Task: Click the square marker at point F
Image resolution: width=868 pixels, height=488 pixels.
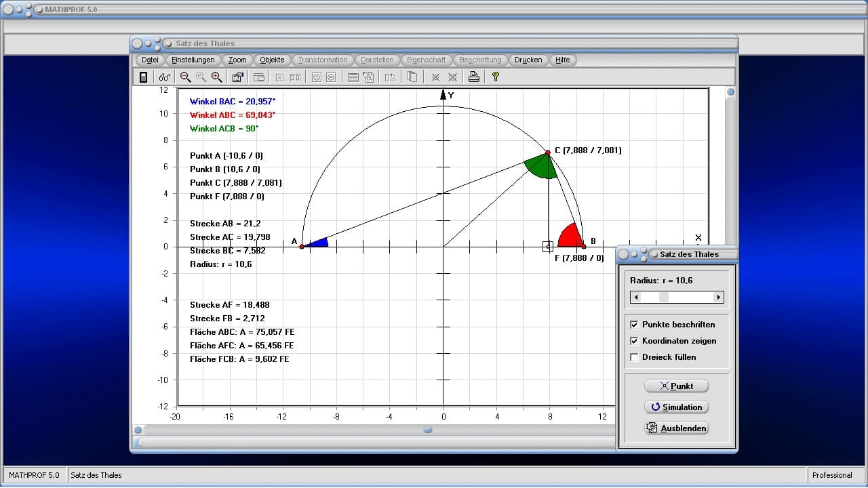Action: [548, 247]
